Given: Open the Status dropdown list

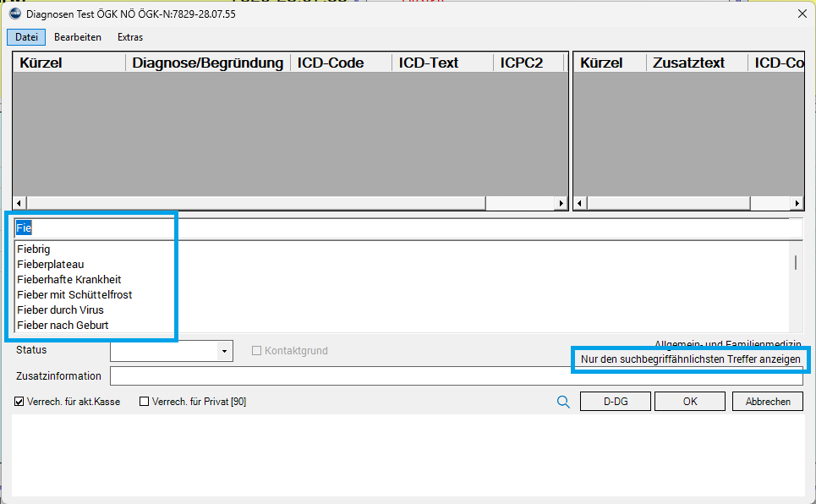Looking at the screenshot, I should [225, 351].
